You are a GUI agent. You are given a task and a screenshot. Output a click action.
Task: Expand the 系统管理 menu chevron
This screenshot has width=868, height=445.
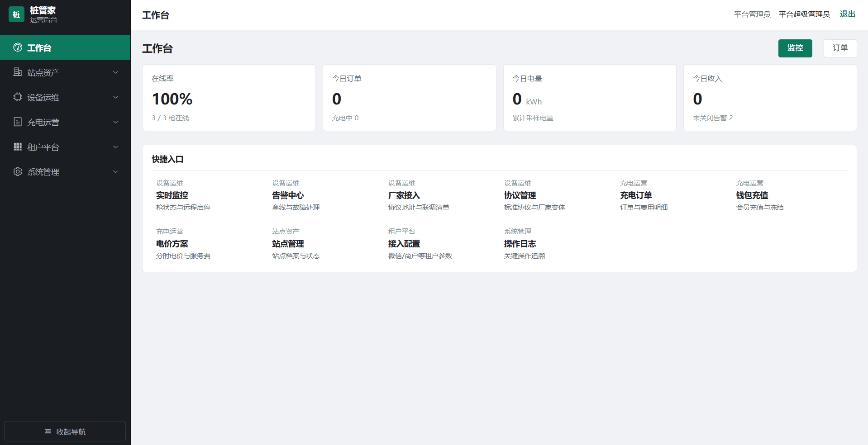[x=115, y=172]
